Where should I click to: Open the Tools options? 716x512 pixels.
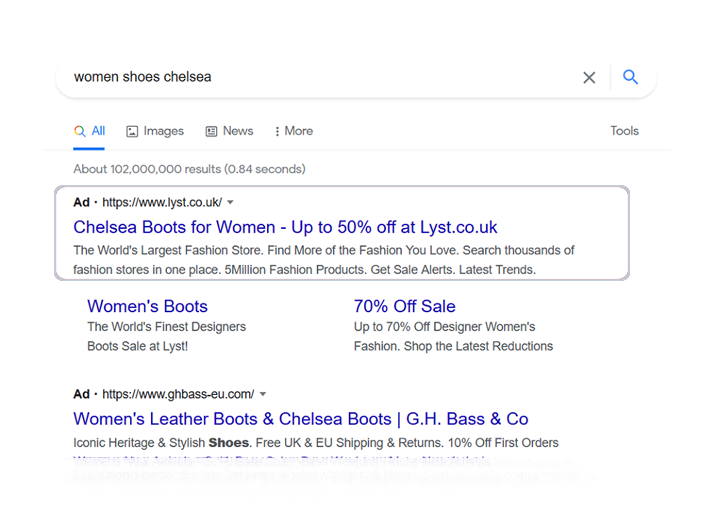[x=624, y=131]
